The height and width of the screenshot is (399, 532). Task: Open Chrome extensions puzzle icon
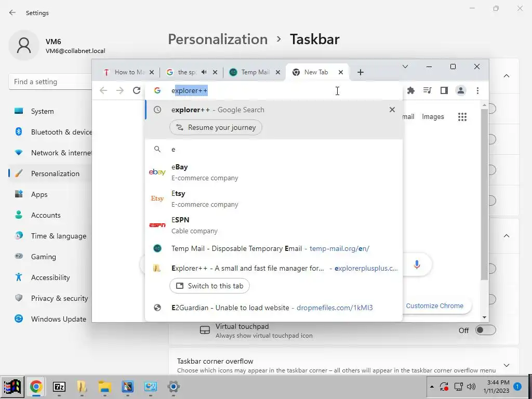click(411, 90)
